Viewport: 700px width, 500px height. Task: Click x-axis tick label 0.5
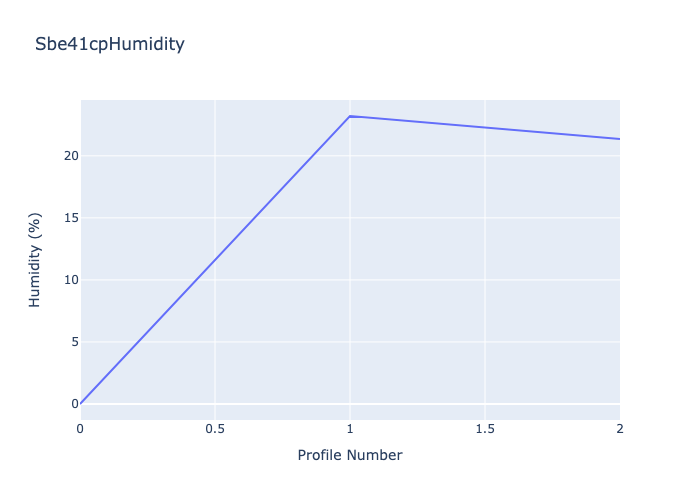tap(215, 428)
